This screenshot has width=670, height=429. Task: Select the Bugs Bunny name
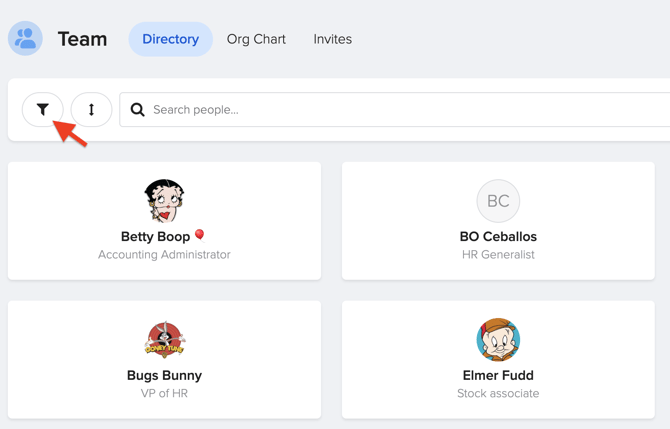tap(165, 375)
